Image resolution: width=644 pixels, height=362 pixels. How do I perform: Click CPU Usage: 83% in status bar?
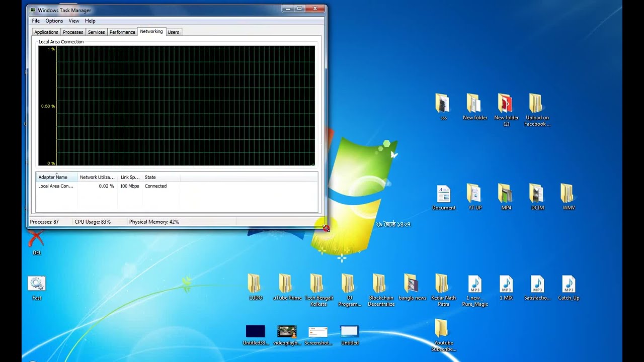pos(93,222)
